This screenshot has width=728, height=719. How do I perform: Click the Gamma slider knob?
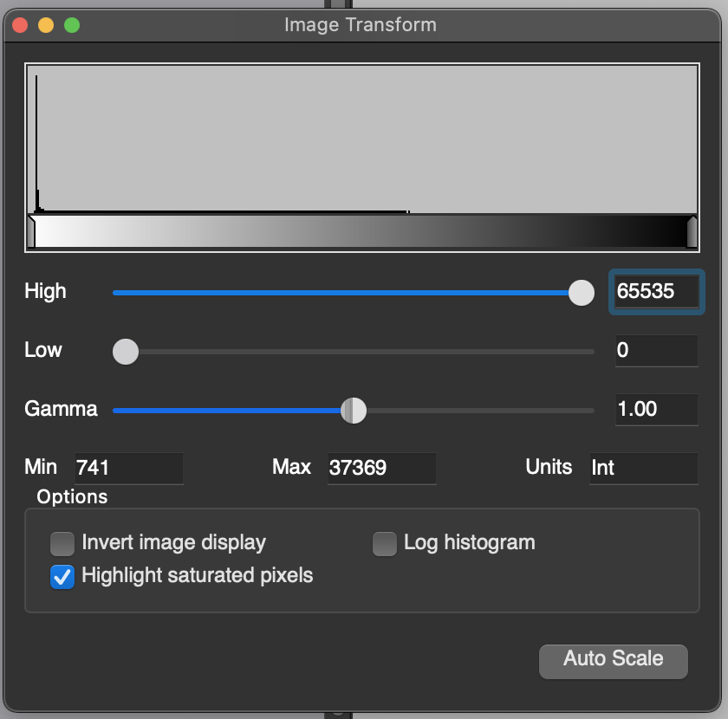click(354, 411)
